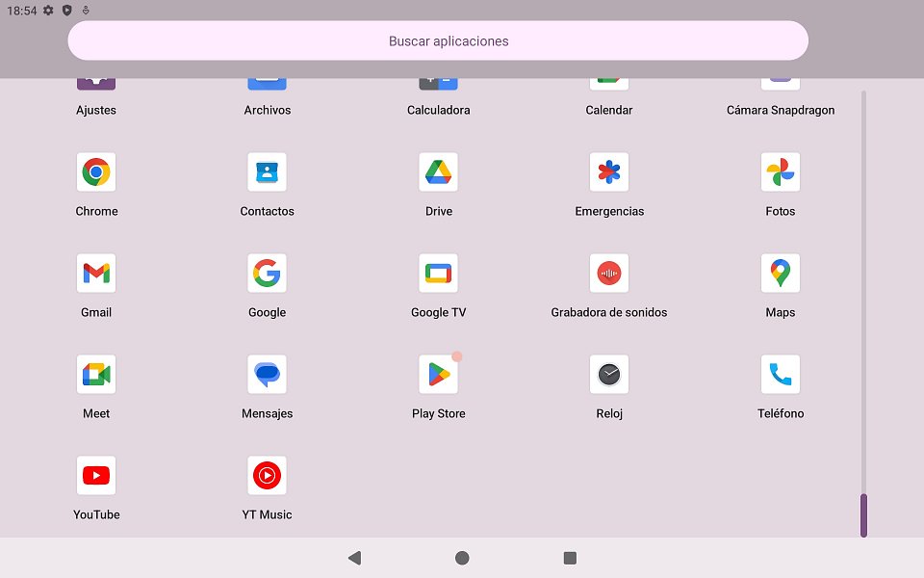This screenshot has width=924, height=578.
Task: Launch the Fotos app
Action: coord(781,172)
